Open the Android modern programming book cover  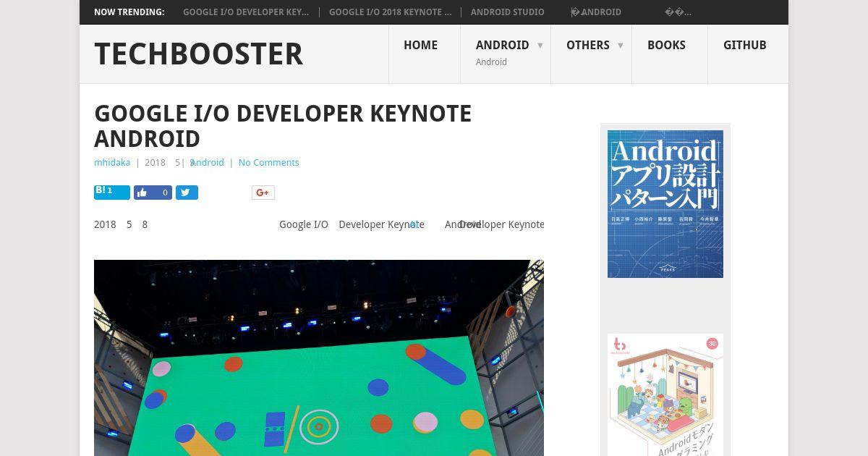tap(665, 394)
